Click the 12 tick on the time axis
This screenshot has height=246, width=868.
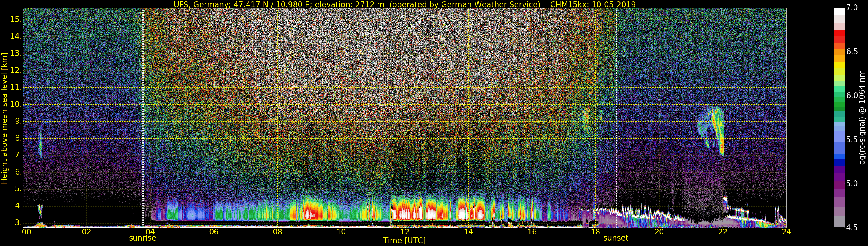404,232
